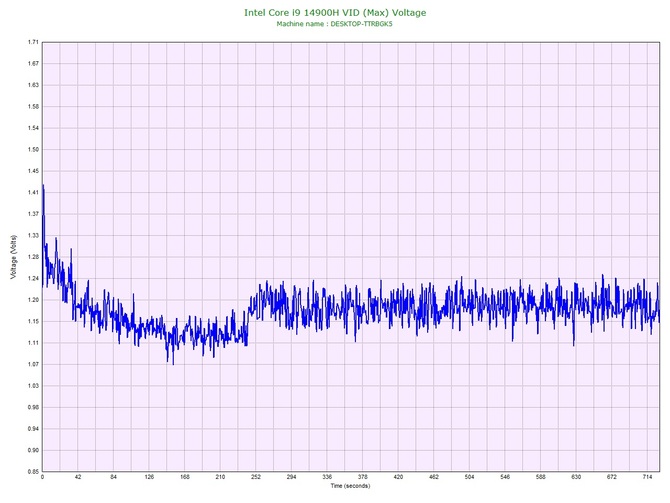Select the 588 x-axis tick
This screenshot has width=670, height=503.
(541, 477)
